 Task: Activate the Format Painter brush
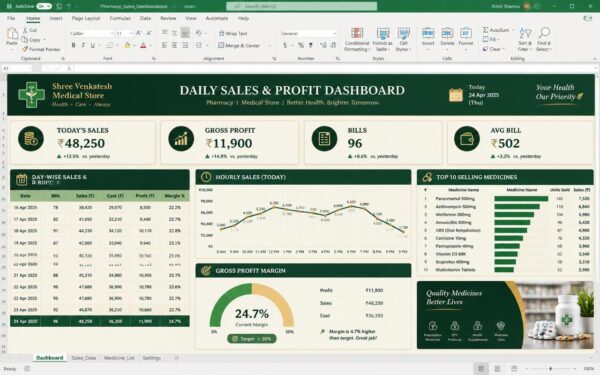(25, 49)
